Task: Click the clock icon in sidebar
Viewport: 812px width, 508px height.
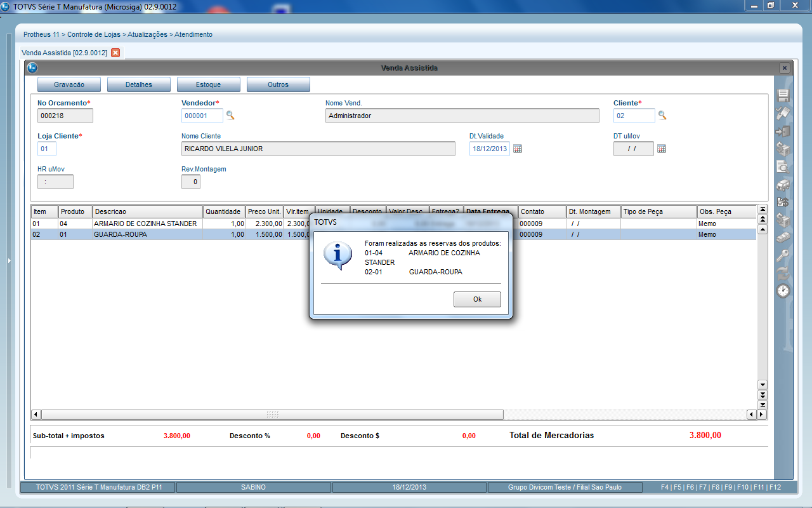Action: pyautogui.click(x=783, y=291)
